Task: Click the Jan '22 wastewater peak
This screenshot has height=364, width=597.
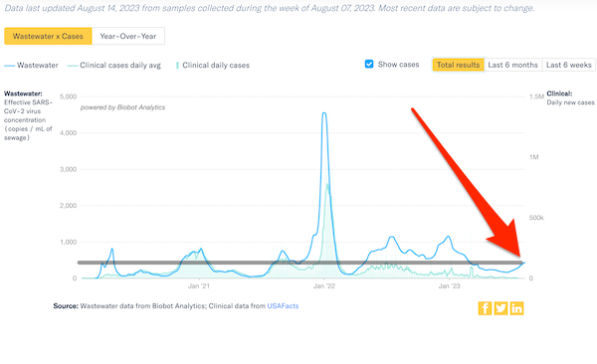Action: (324, 113)
